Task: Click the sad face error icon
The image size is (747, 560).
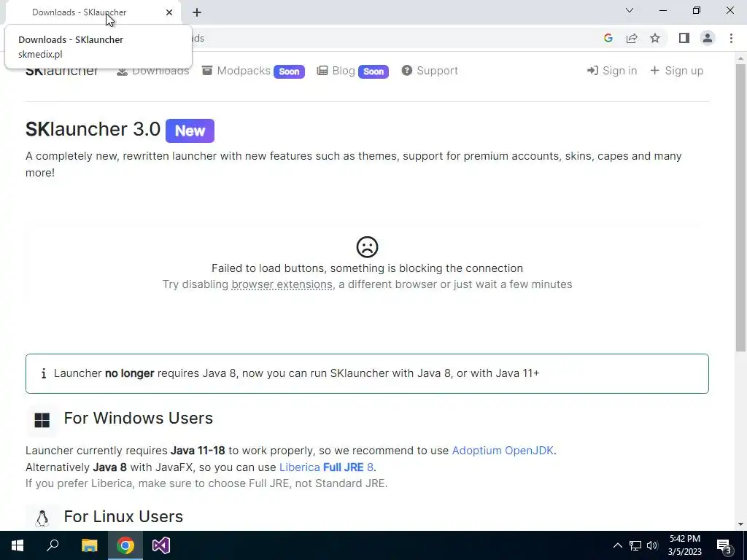Action: (368, 246)
